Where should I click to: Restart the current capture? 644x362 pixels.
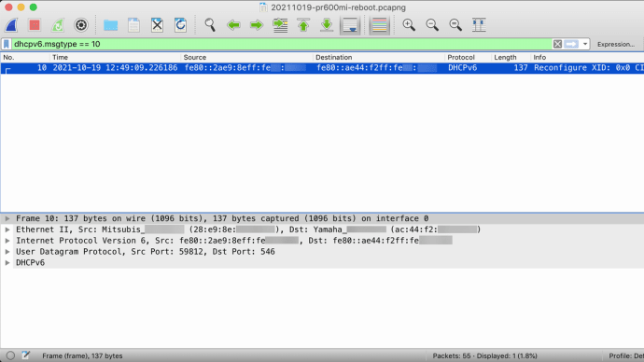[x=58, y=25]
